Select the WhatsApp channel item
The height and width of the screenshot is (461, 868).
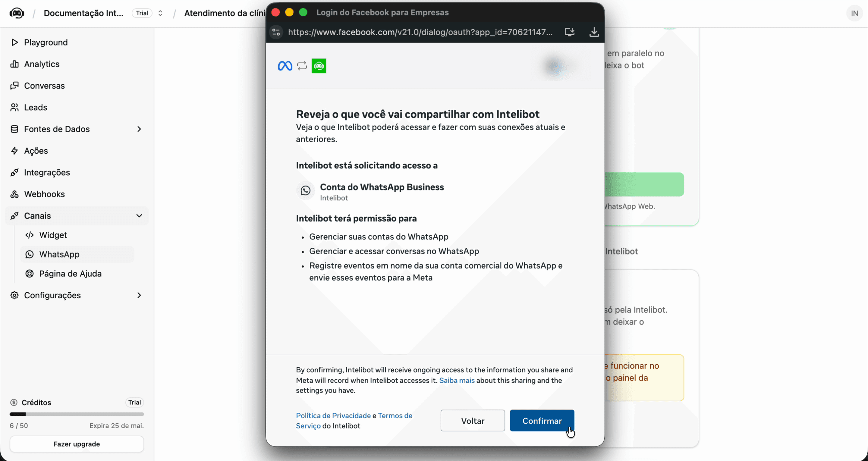[x=77, y=254]
